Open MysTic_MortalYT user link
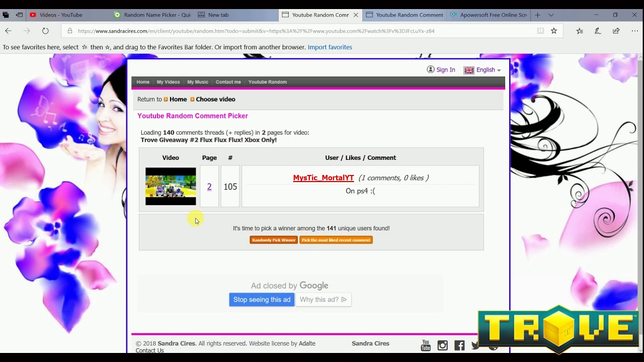The height and width of the screenshot is (362, 644). [324, 177]
